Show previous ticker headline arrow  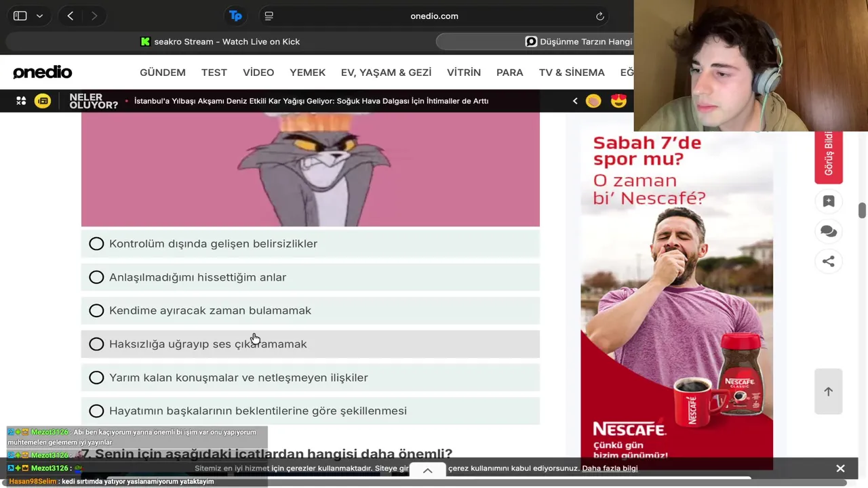click(575, 101)
